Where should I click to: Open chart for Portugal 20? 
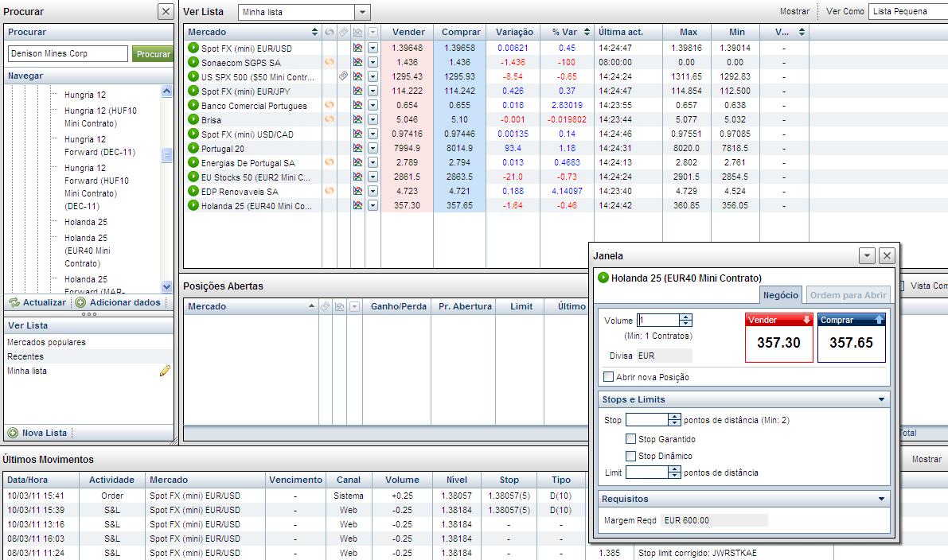[358, 148]
